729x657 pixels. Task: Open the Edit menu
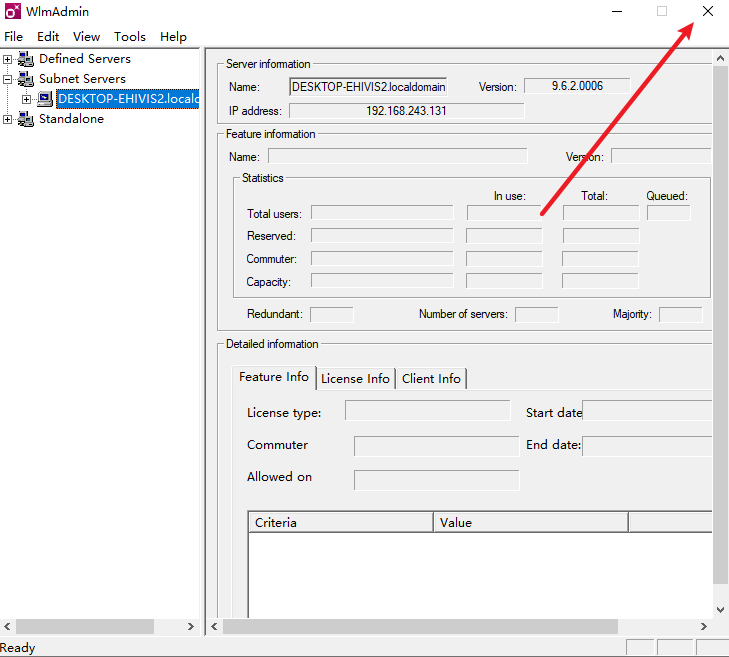coord(48,37)
